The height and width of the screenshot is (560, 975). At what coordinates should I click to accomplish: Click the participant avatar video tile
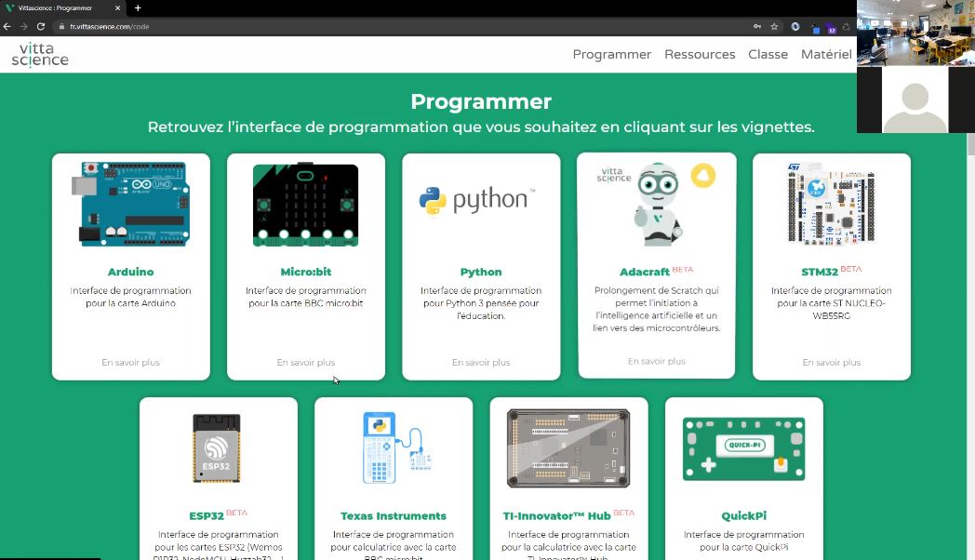pos(915,100)
